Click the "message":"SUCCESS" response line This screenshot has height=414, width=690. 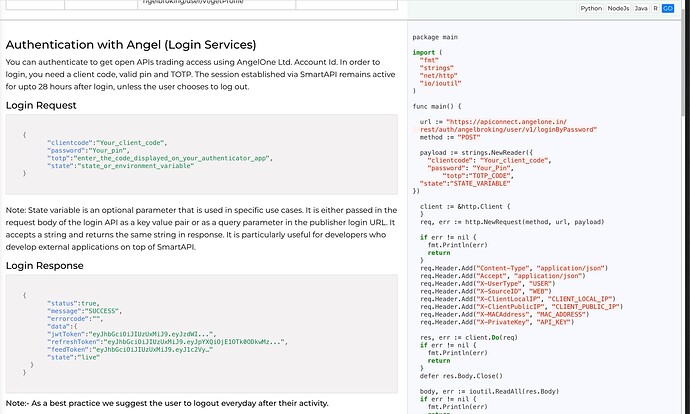[84, 311]
